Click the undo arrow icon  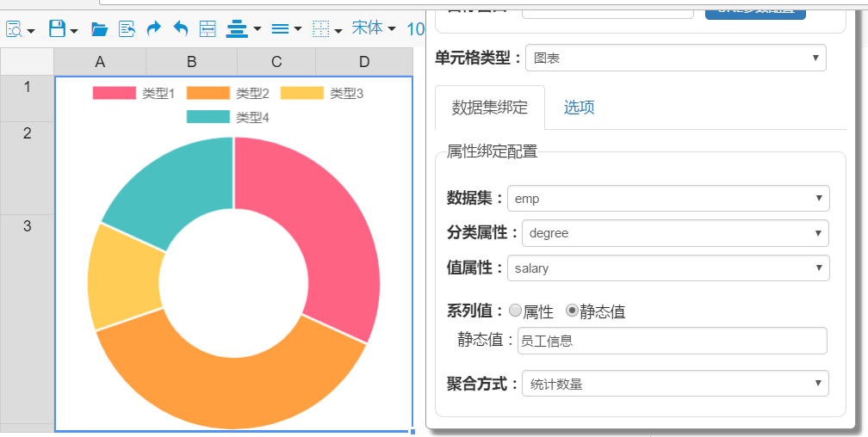(181, 28)
